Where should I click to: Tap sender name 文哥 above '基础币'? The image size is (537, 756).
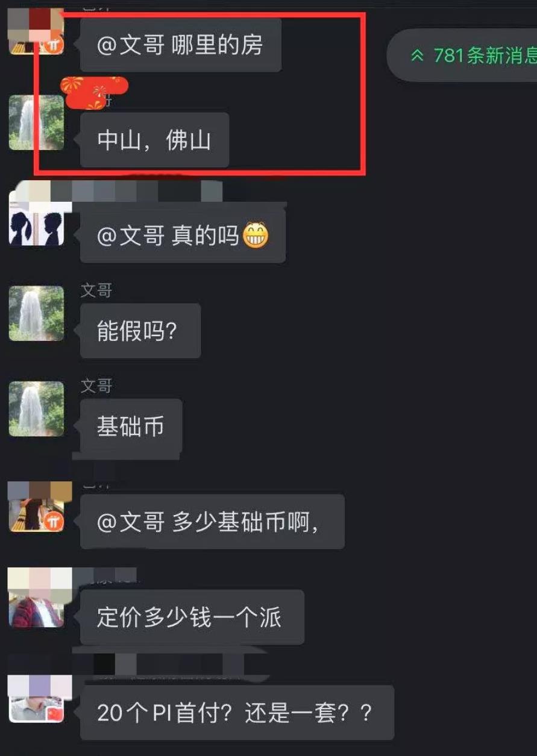point(96,386)
